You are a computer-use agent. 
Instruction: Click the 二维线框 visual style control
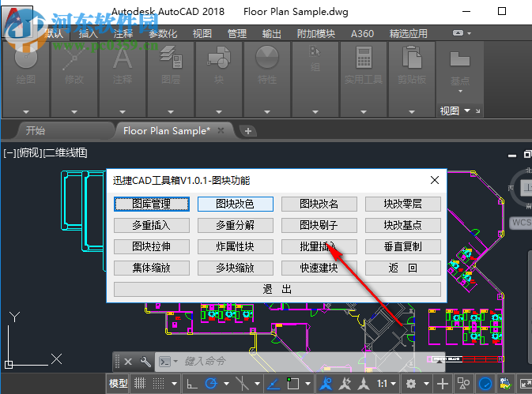click(66, 153)
